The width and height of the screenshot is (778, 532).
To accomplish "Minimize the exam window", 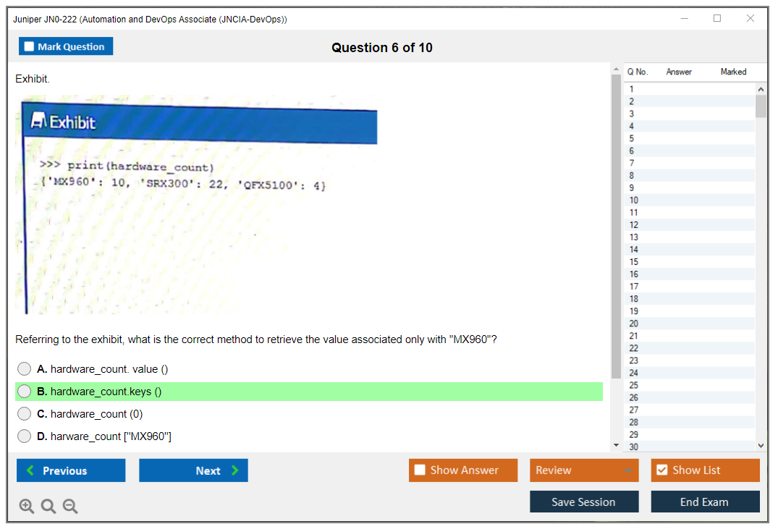I will click(x=685, y=19).
